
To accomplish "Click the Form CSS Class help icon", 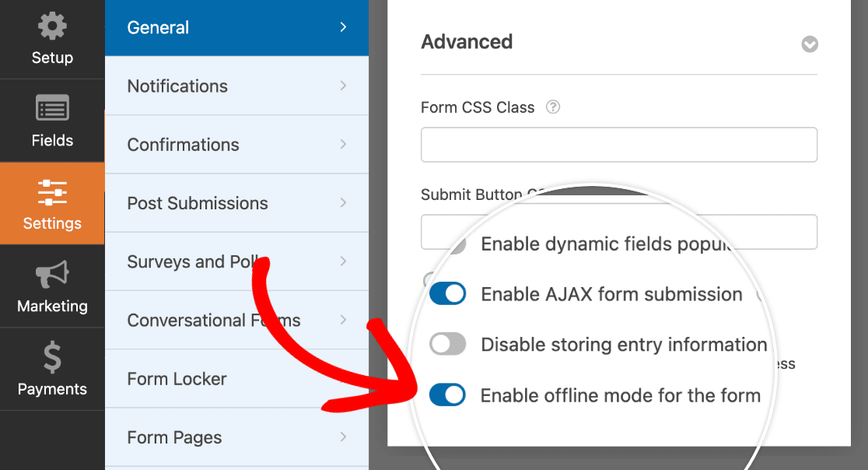I will coord(553,107).
